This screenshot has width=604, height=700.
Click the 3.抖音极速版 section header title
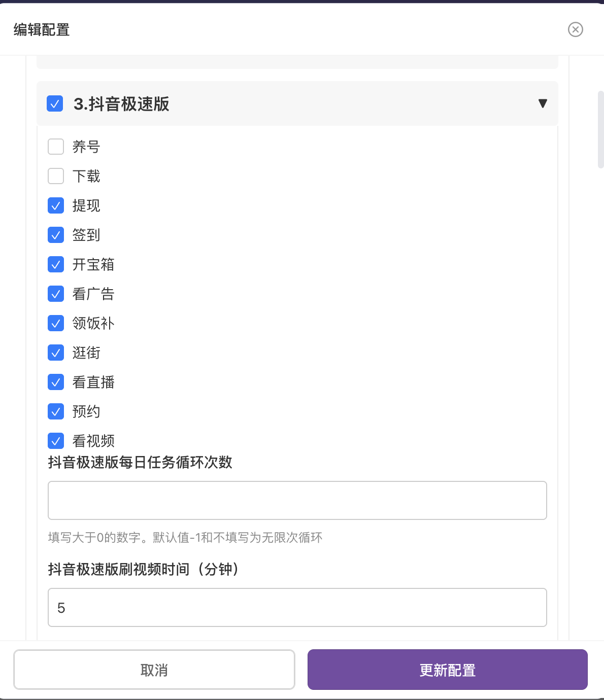click(x=121, y=104)
